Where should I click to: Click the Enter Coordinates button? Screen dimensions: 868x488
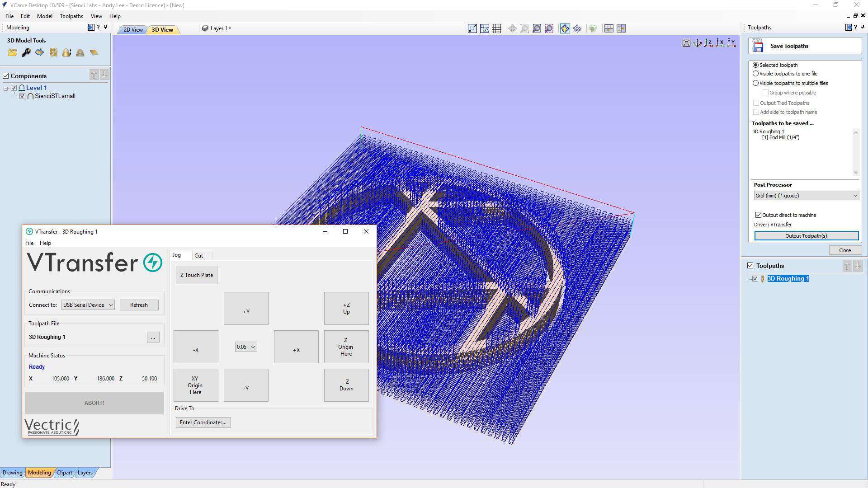[203, 422]
